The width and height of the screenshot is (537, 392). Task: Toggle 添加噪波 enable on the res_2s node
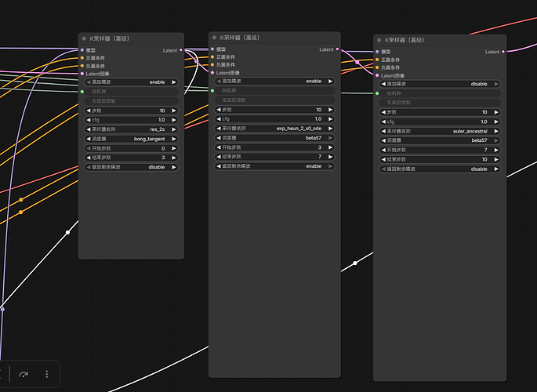coord(131,82)
